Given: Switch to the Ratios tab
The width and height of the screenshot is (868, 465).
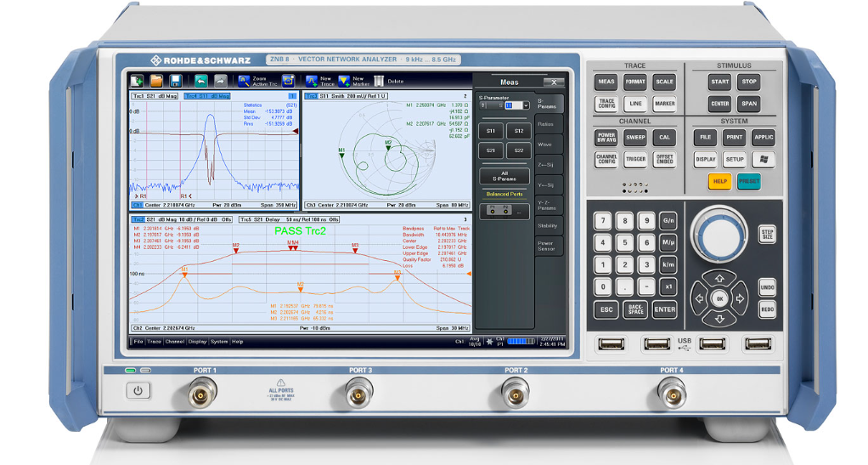Looking at the screenshot, I should tap(548, 125).
